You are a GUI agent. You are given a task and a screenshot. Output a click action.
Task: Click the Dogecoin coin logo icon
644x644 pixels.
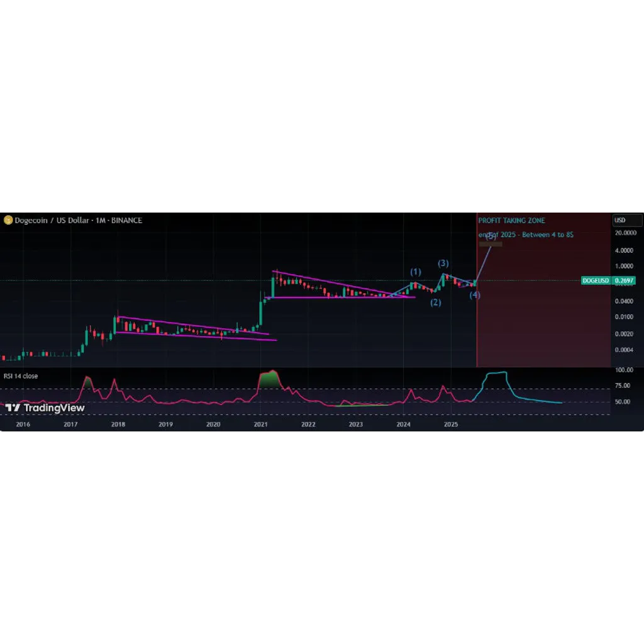(x=8, y=221)
